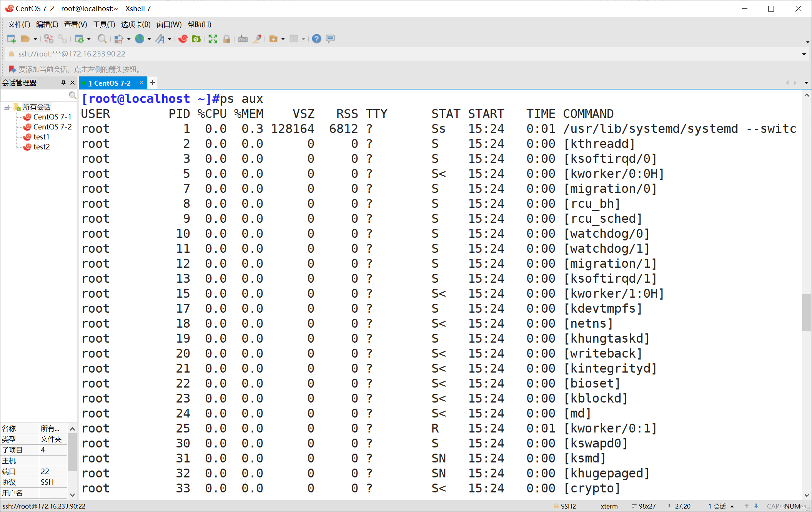Launch Xftp with the green icon
Viewport: 812px width, 512px height.
click(x=196, y=39)
